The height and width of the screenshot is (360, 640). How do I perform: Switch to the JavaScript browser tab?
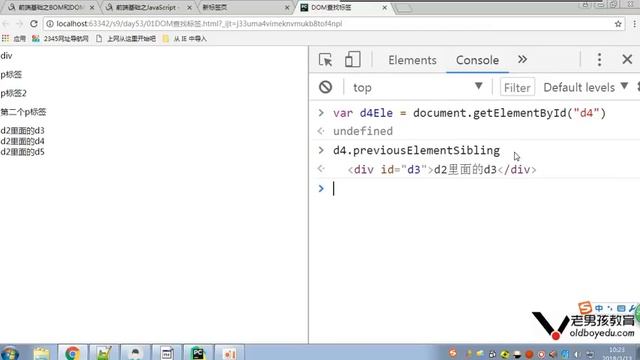click(x=148, y=7)
